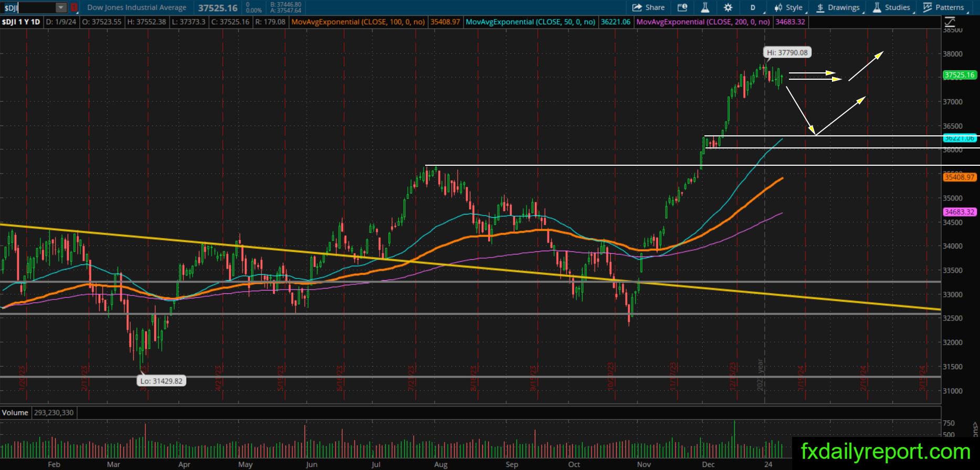980x470 pixels.
Task: Open the Drawings menu
Action: point(838,7)
